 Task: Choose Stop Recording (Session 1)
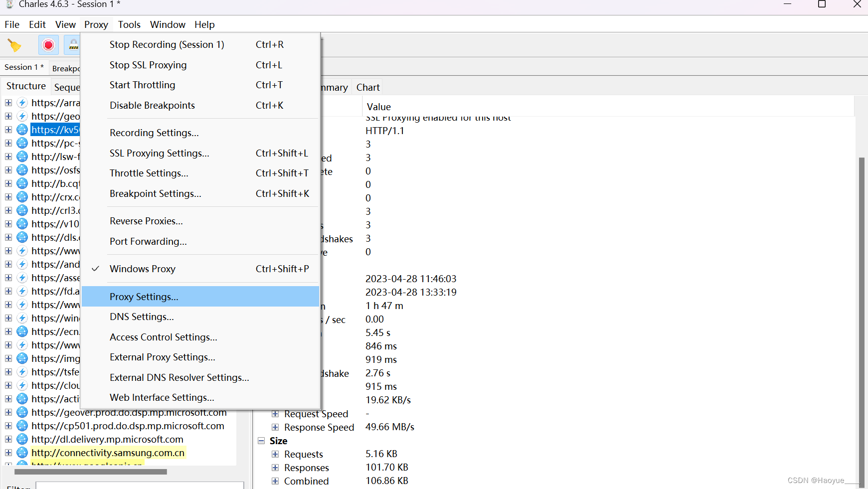200,44
